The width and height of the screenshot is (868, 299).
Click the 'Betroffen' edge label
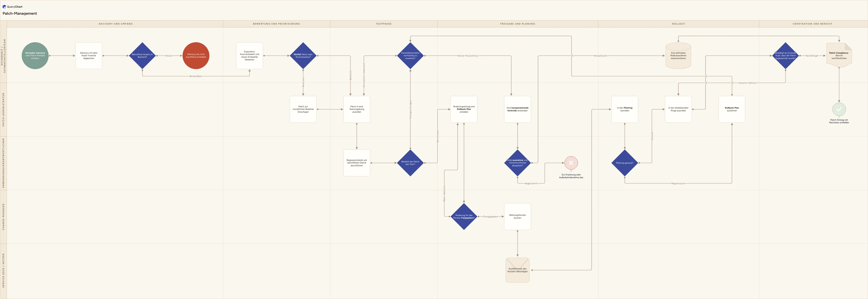pyautogui.click(x=196, y=76)
